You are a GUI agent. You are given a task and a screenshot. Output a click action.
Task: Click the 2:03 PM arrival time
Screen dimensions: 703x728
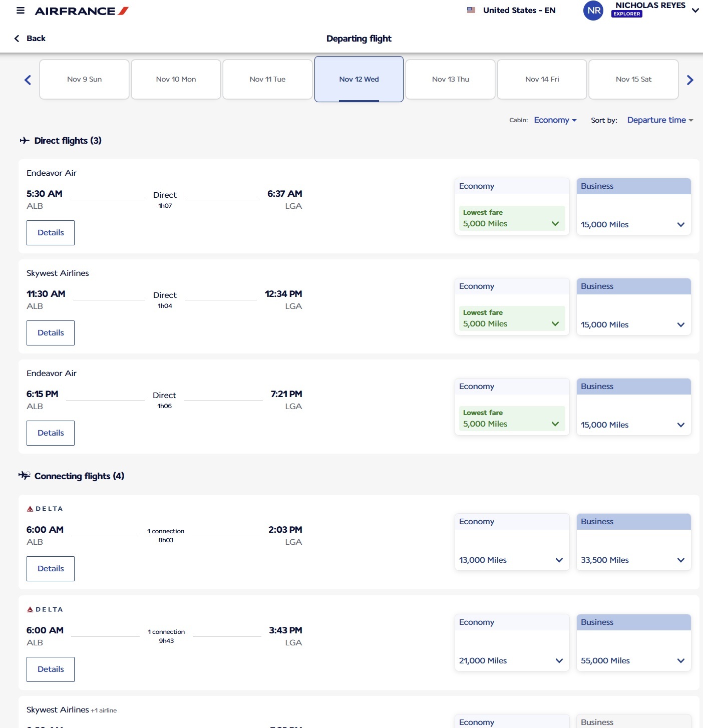point(285,530)
